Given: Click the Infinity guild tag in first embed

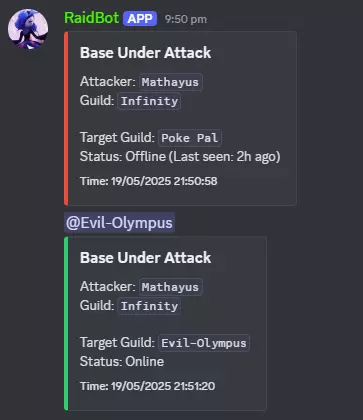Looking at the screenshot, I should [x=149, y=101].
